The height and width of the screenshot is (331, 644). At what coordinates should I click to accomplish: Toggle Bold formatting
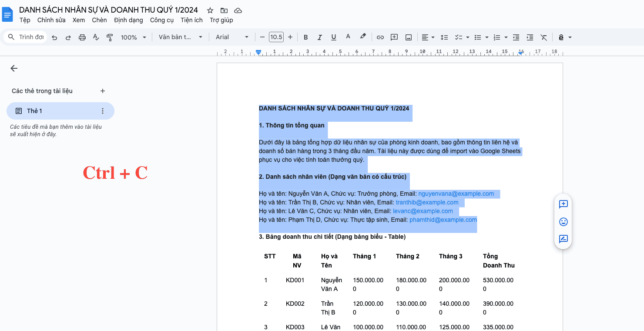[305, 37]
